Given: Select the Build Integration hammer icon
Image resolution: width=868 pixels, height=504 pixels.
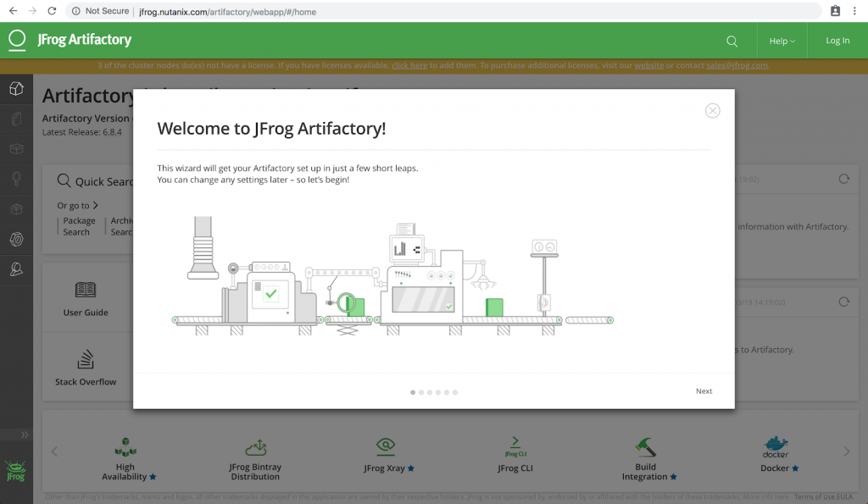Looking at the screenshot, I should tap(646, 446).
